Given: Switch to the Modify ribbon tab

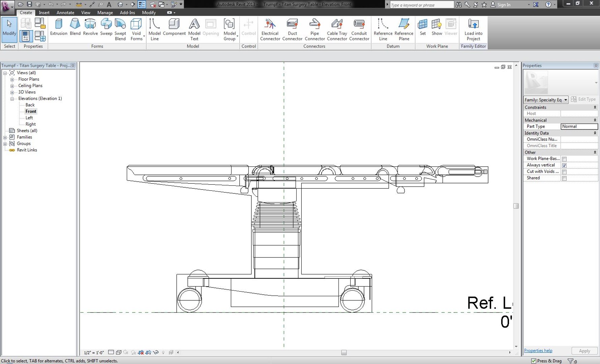Looking at the screenshot, I should 149,12.
